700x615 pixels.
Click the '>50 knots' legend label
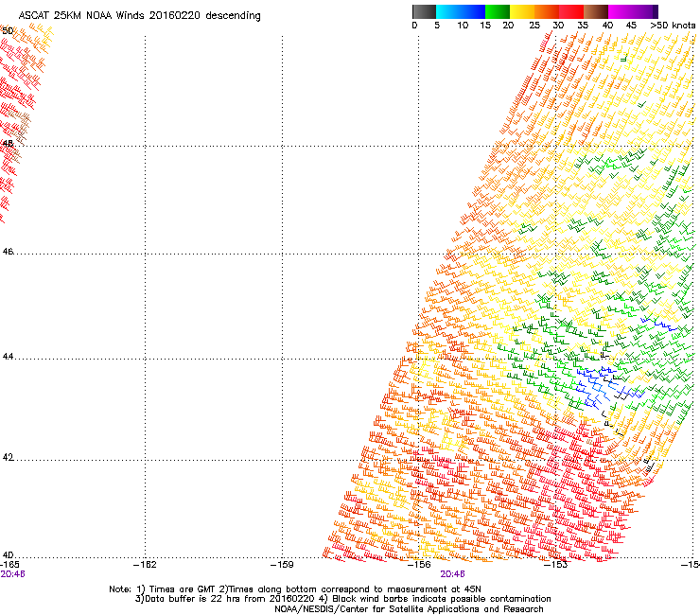point(673,26)
